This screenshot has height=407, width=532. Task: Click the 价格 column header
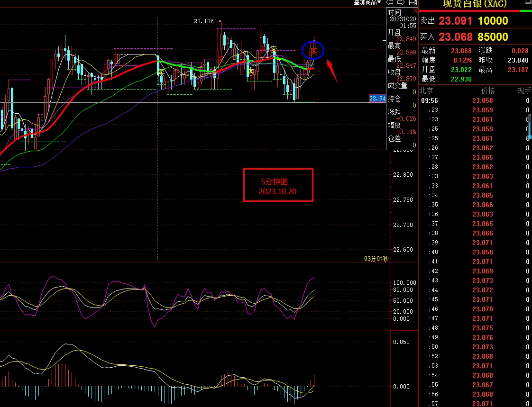487,90
